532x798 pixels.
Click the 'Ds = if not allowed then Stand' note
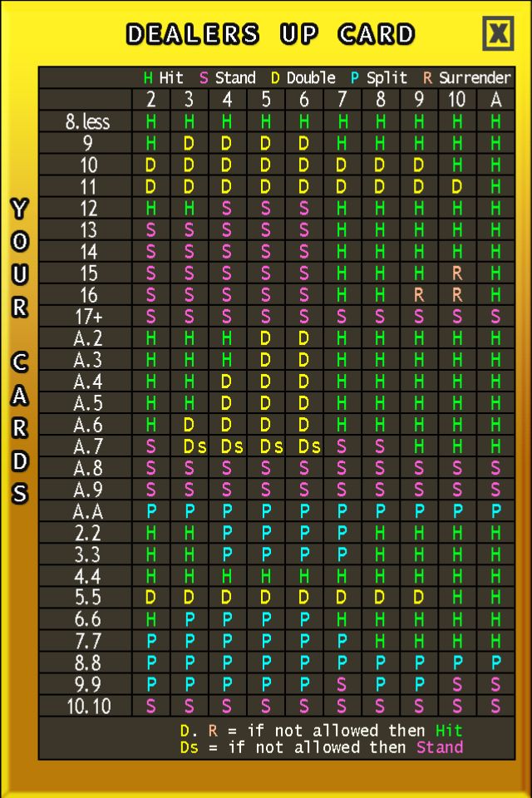pos(321,747)
